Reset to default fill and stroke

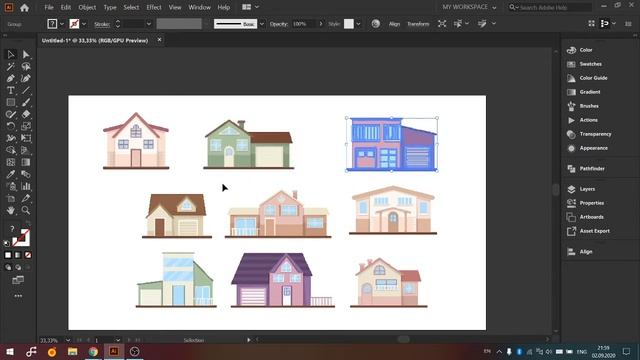[7, 244]
